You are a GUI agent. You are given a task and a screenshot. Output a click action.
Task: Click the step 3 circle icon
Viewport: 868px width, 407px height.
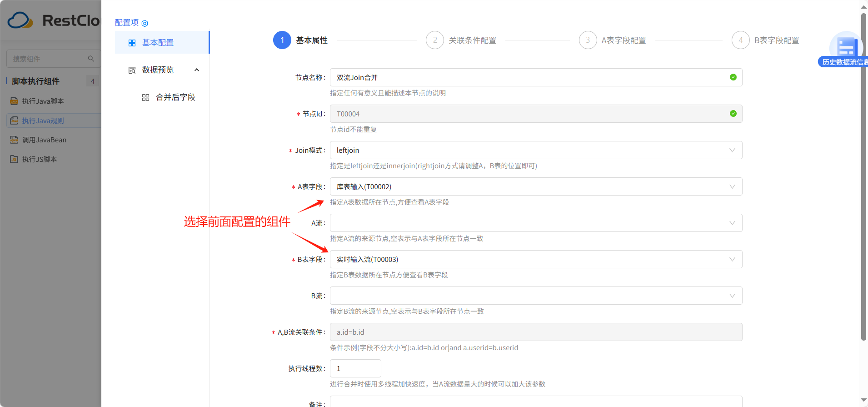588,40
